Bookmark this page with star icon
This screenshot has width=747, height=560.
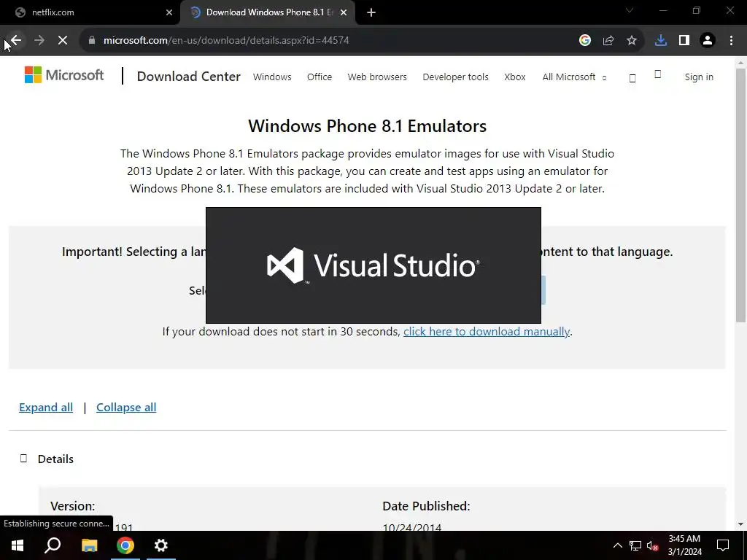[x=632, y=41]
